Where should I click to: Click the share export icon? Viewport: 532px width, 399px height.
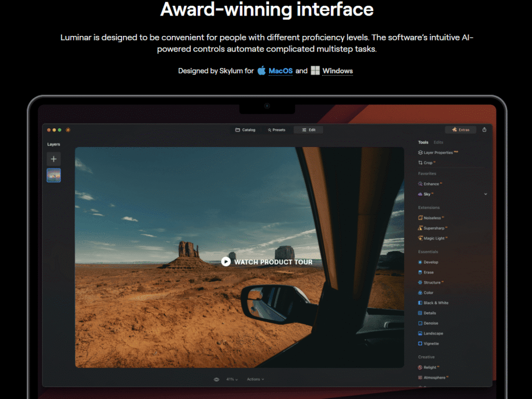click(x=485, y=129)
